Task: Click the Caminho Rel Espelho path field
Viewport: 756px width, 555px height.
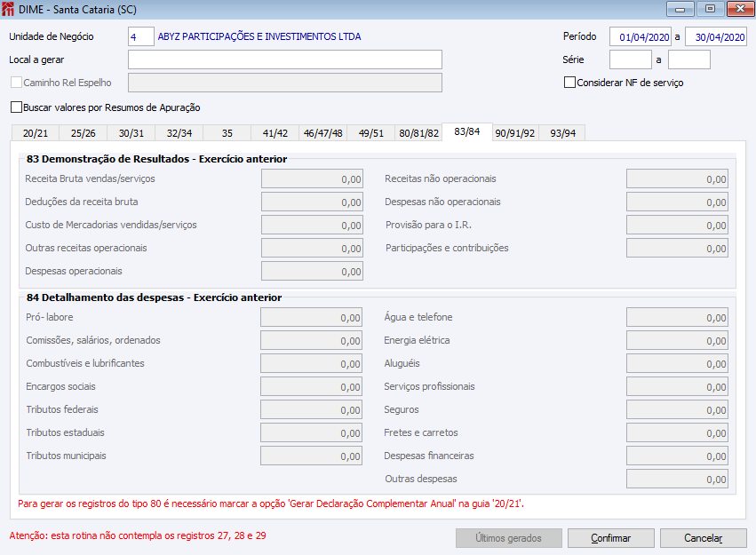Action: coord(285,83)
